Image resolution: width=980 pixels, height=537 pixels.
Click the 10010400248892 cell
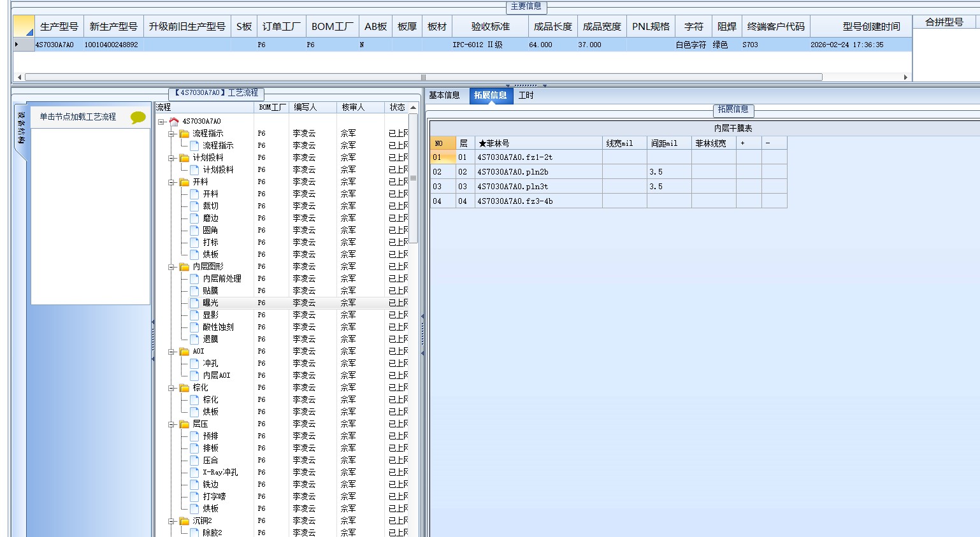click(113, 45)
